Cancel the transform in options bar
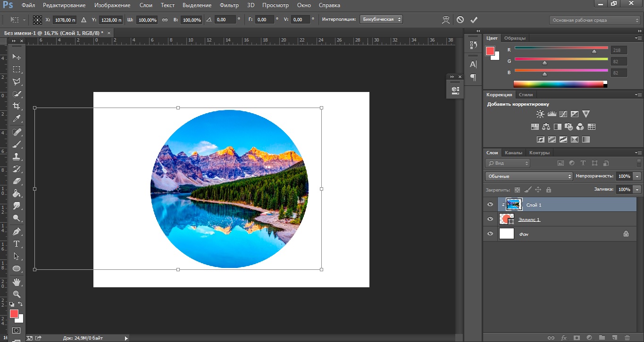The image size is (644, 342). [460, 20]
